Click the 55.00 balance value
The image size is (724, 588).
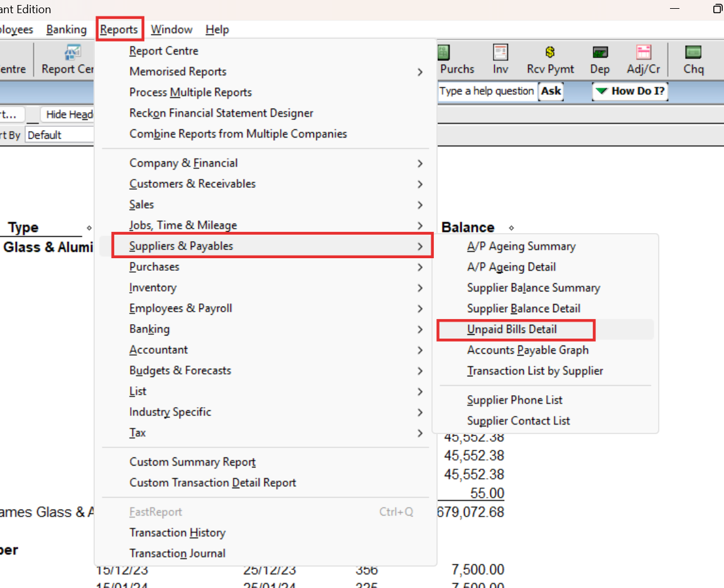pos(487,493)
